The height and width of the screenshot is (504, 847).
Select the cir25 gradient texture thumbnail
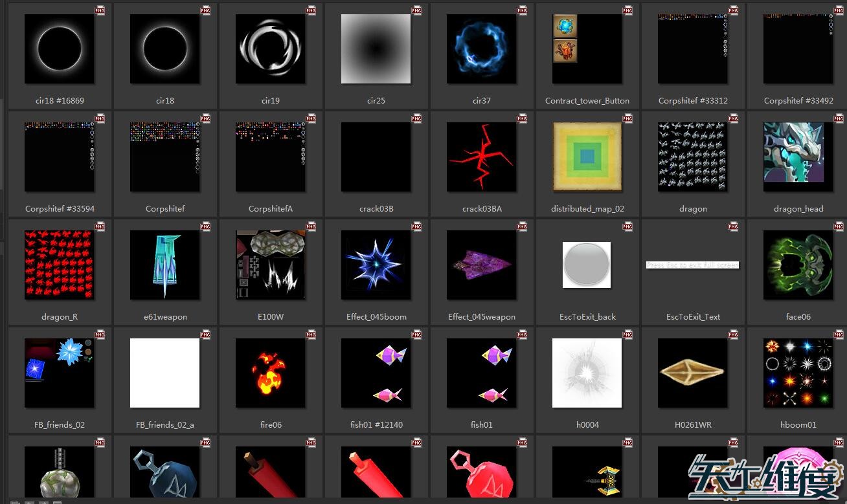point(376,49)
